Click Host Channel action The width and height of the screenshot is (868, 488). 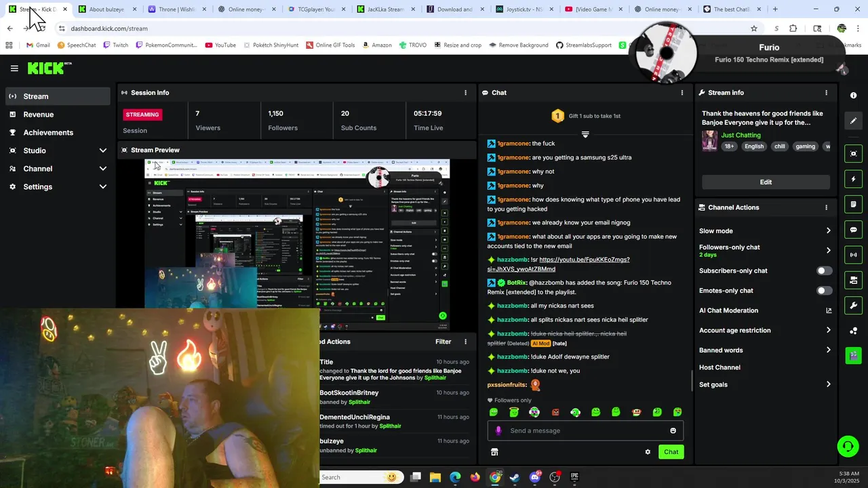coord(719,367)
